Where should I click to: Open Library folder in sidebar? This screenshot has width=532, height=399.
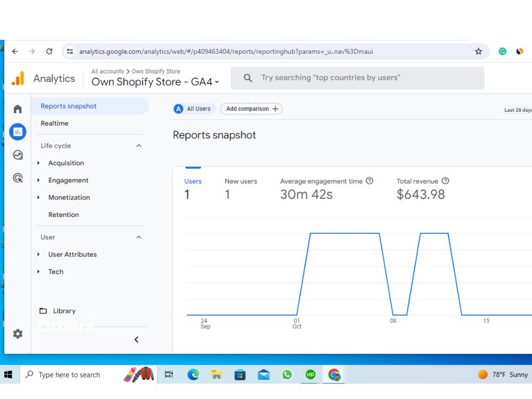pos(57,311)
